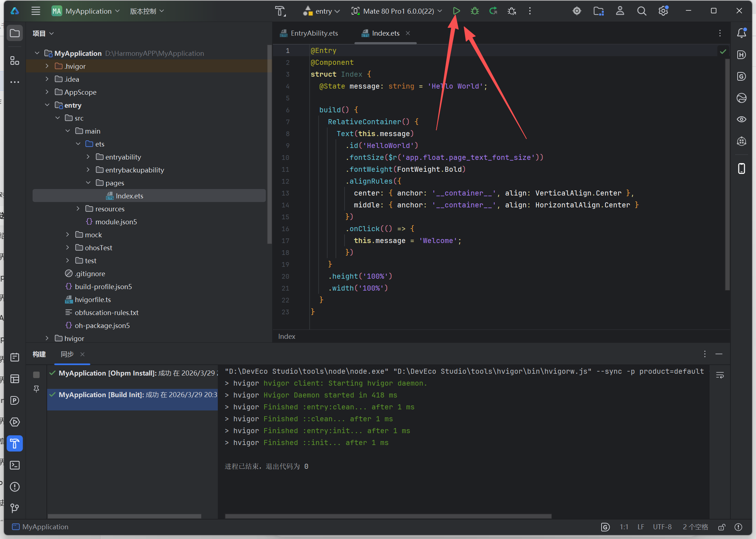The image size is (756, 539).
Task: Switch to the EntryAbility.ets tab
Action: click(x=314, y=33)
